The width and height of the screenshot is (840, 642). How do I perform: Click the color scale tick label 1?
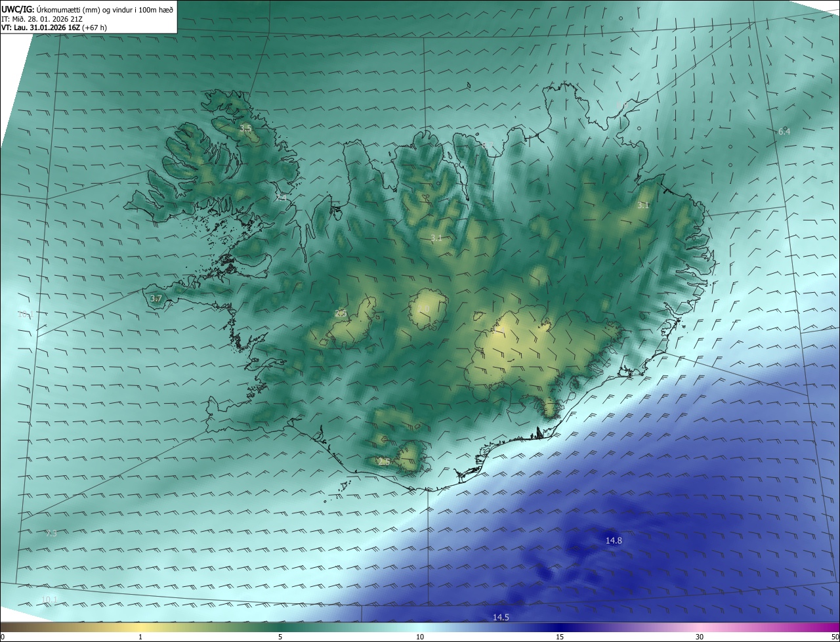click(x=140, y=637)
